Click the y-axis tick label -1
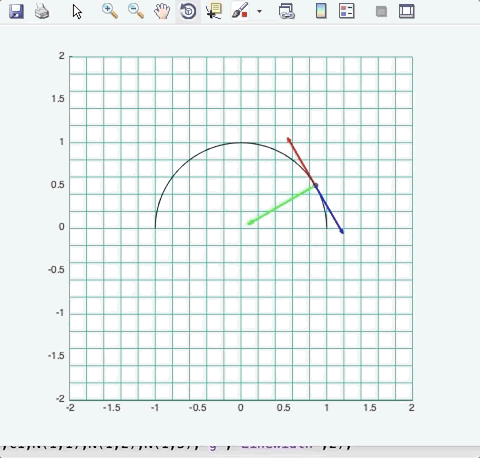 coord(60,313)
